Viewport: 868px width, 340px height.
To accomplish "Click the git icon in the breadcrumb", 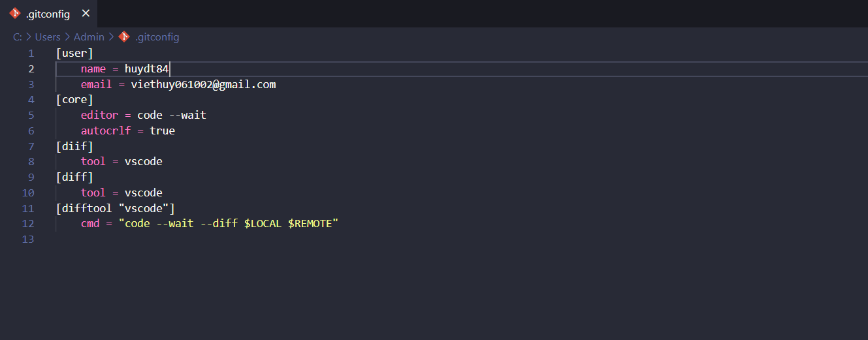I will (124, 37).
